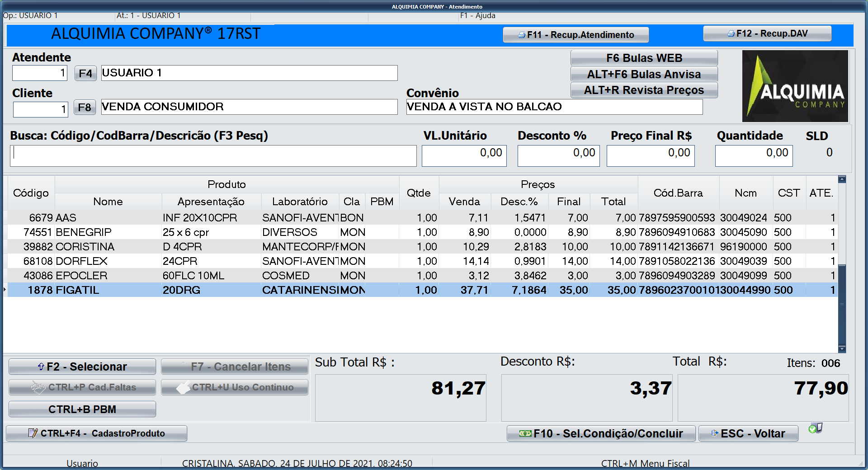Focus the product search Busca field
This screenshot has width=868, height=470.
[213, 155]
